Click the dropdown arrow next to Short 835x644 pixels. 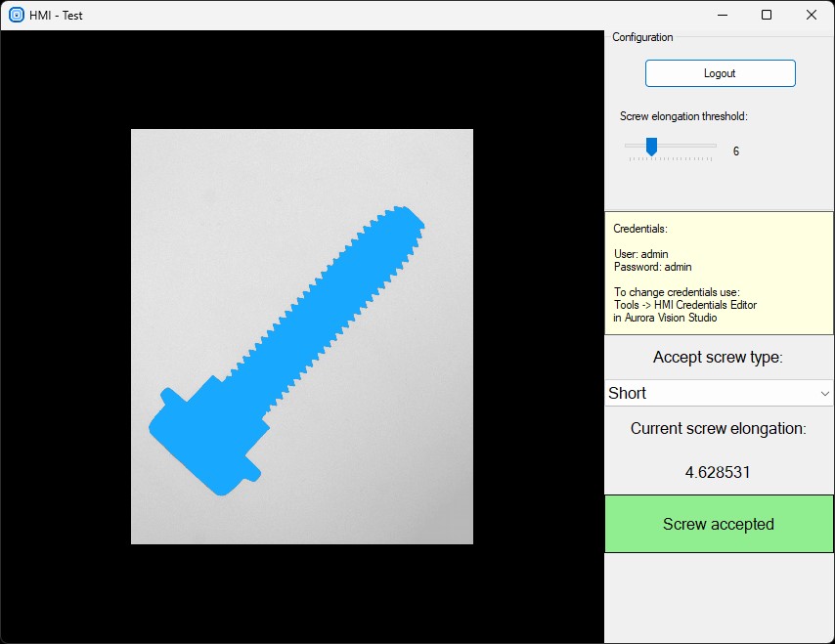(824, 394)
